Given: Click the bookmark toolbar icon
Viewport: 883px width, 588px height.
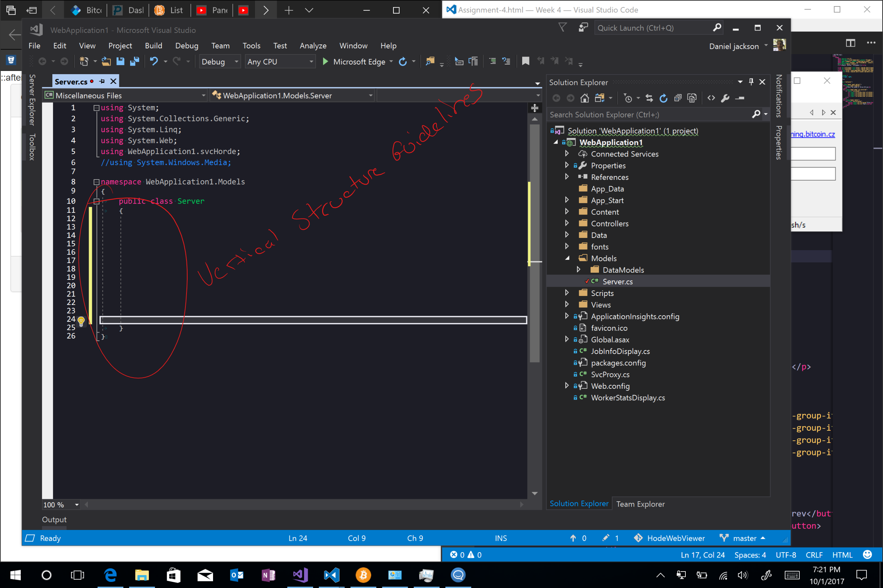Looking at the screenshot, I should coord(525,62).
